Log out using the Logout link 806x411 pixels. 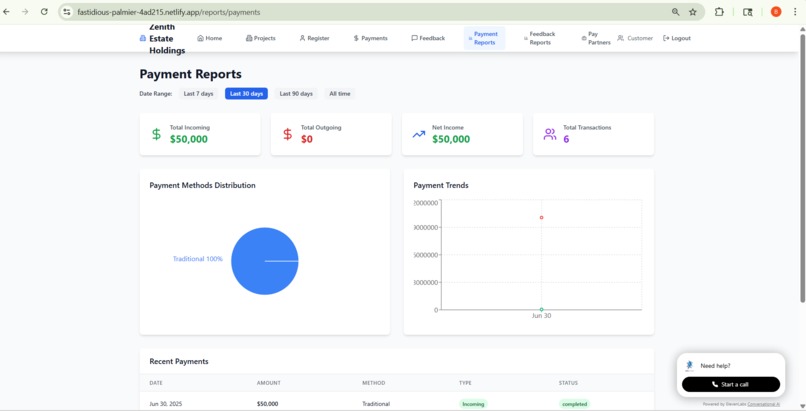pos(677,38)
